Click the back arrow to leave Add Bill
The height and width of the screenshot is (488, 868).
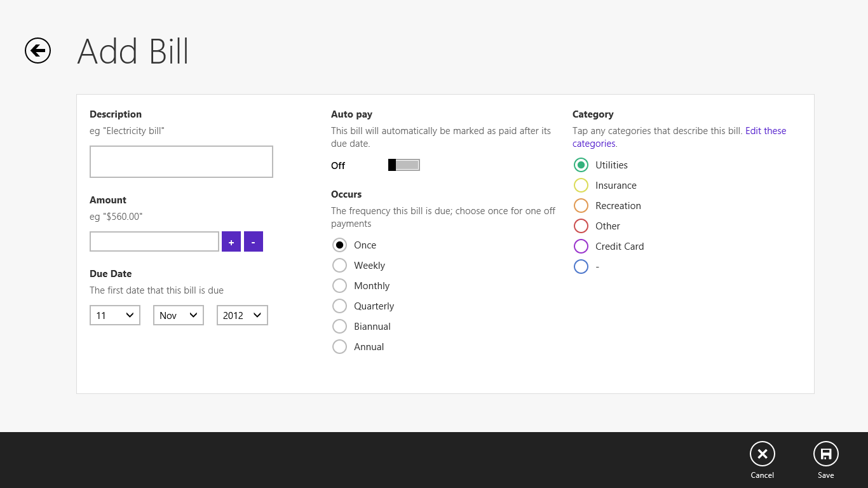coord(37,51)
